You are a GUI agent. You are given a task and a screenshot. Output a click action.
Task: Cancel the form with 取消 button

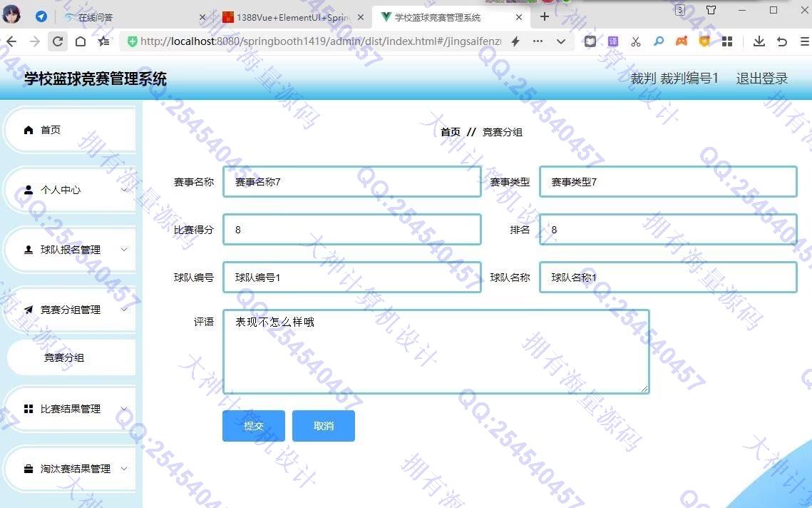tap(324, 426)
